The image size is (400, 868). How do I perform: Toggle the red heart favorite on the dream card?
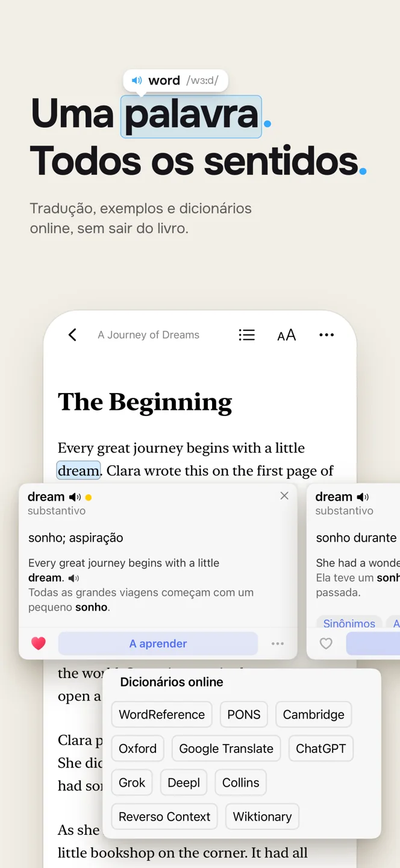coord(39,644)
